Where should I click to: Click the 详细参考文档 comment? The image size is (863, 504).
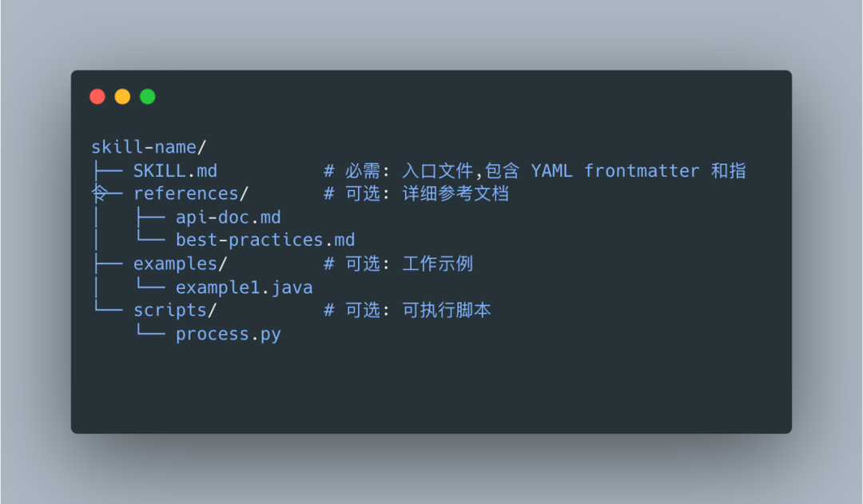click(x=455, y=193)
